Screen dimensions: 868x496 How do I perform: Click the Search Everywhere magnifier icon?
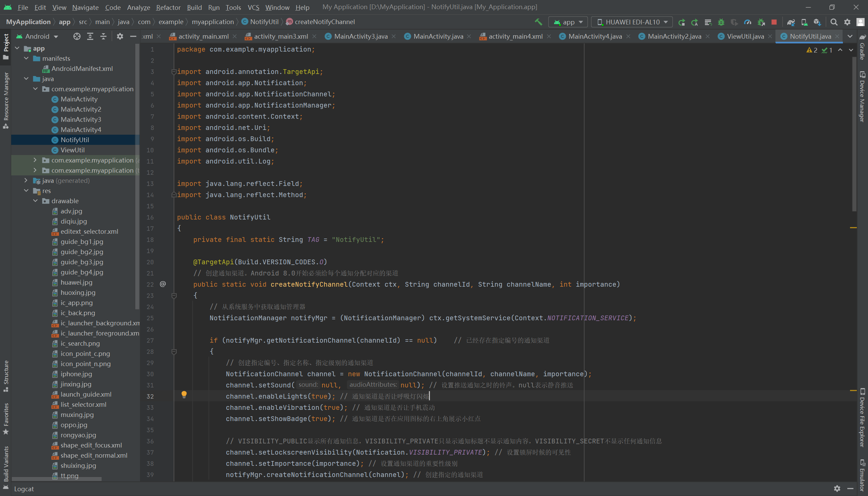pyautogui.click(x=834, y=22)
